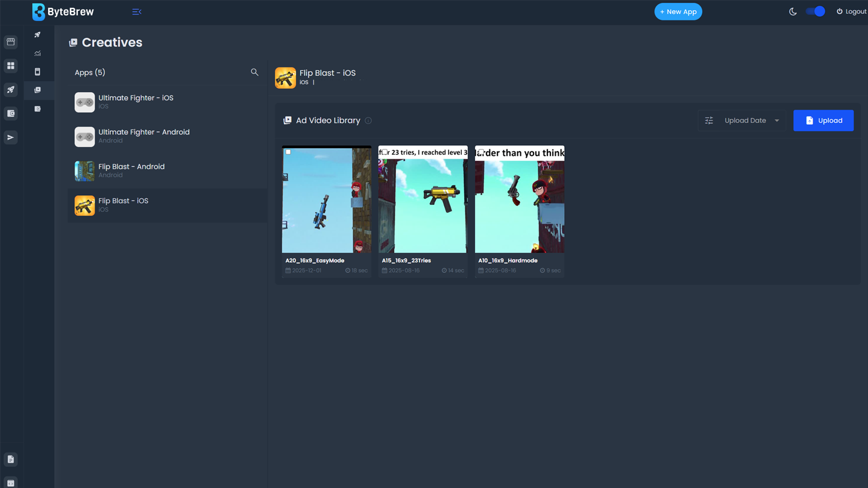Click the search icon in the Apps panel
Screen dimensions: 868x488
coord(254,72)
